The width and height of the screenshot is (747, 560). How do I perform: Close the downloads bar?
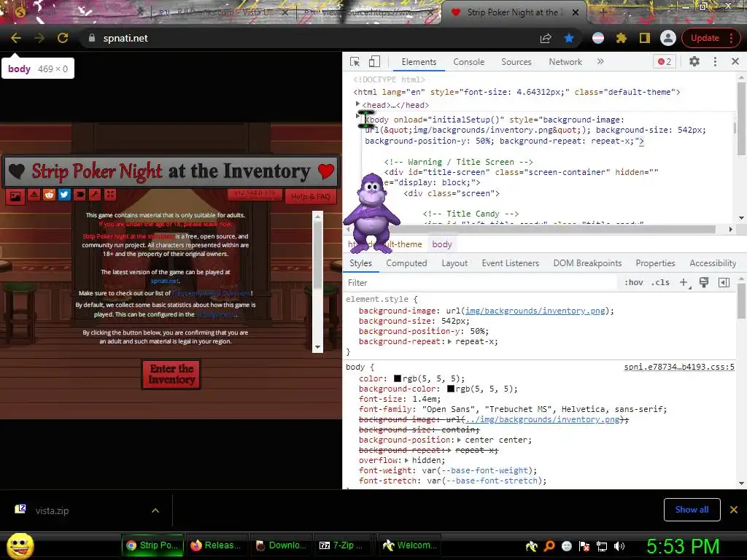coord(734,510)
